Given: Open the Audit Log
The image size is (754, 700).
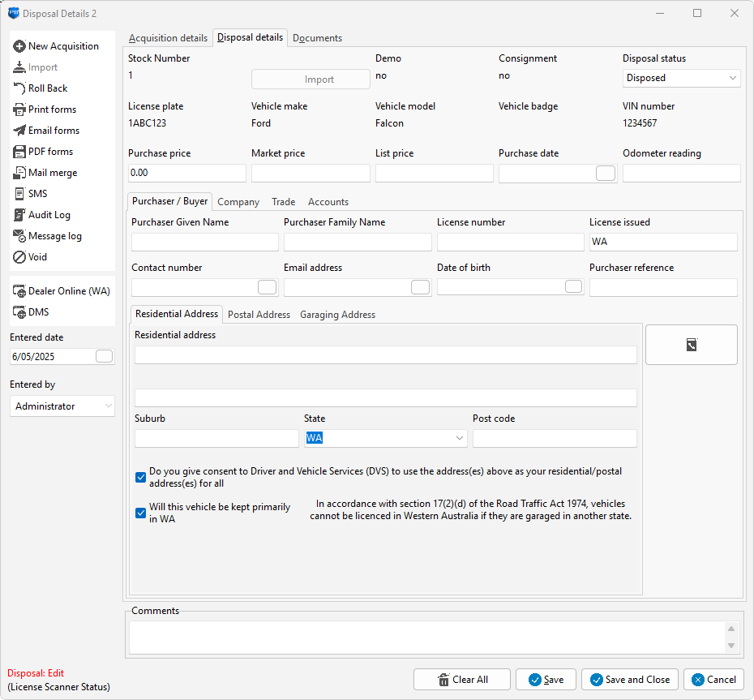Looking at the screenshot, I should click(49, 215).
